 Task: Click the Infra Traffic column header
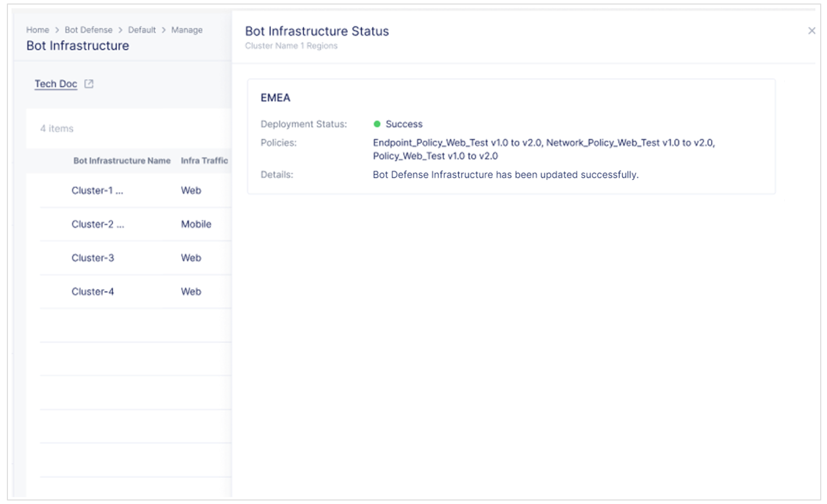[204, 161]
